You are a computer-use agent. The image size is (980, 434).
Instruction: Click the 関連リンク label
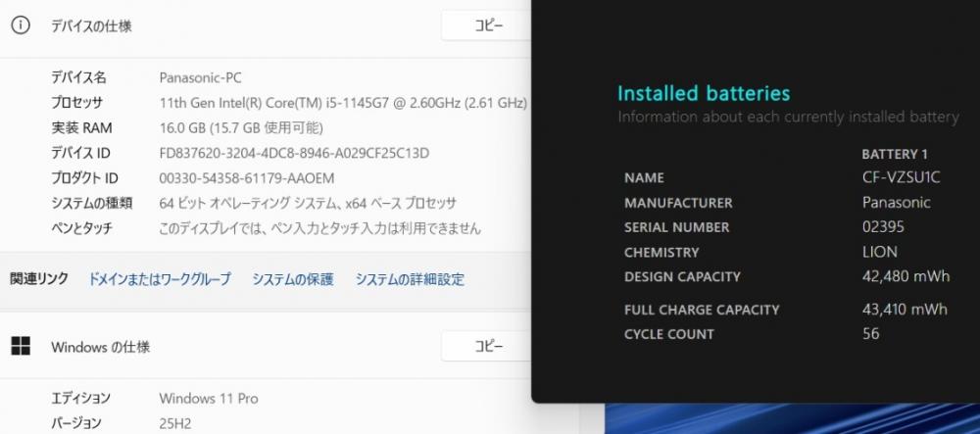pyautogui.click(x=39, y=278)
